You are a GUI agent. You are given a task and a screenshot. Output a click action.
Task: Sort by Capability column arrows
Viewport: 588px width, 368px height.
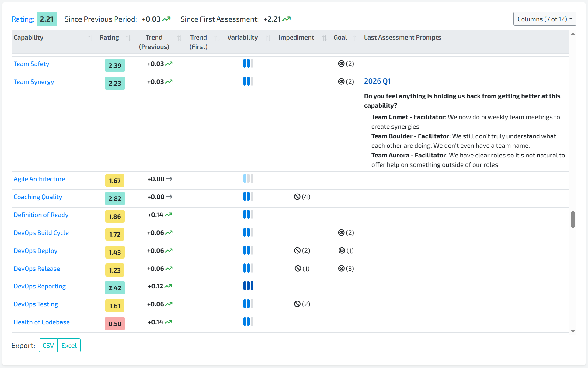[90, 38]
